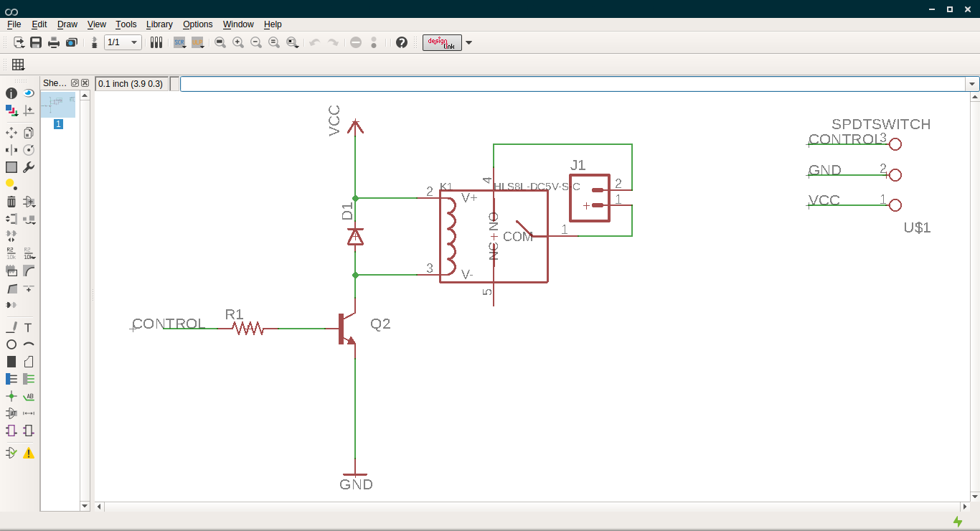Select the Rectangle tool
Image resolution: width=980 pixels, height=531 pixels.
(x=11, y=362)
